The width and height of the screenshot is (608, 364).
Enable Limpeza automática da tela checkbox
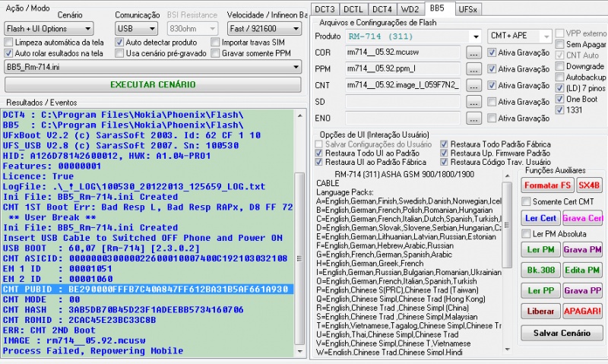tap(9, 43)
